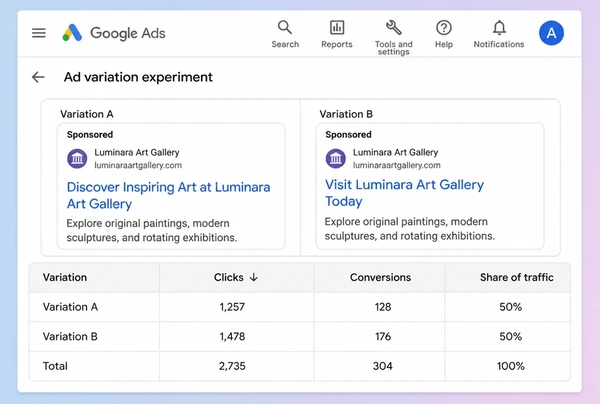
Task: Click Sponsored label in Variation B
Action: pos(348,135)
